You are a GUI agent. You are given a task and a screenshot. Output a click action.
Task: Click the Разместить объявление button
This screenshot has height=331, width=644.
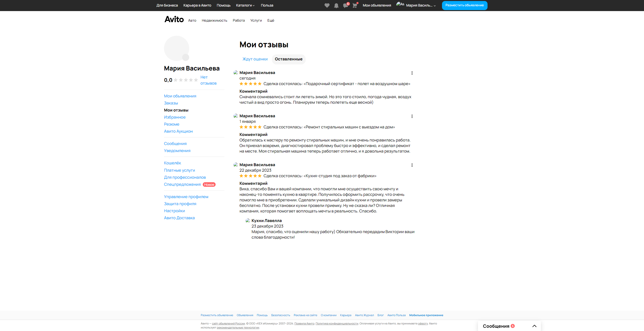464,5
